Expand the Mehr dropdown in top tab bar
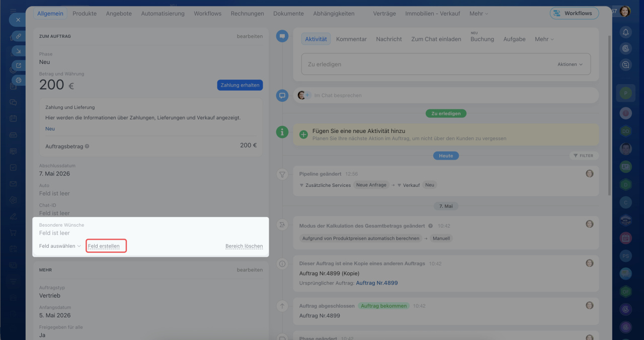 478,14
